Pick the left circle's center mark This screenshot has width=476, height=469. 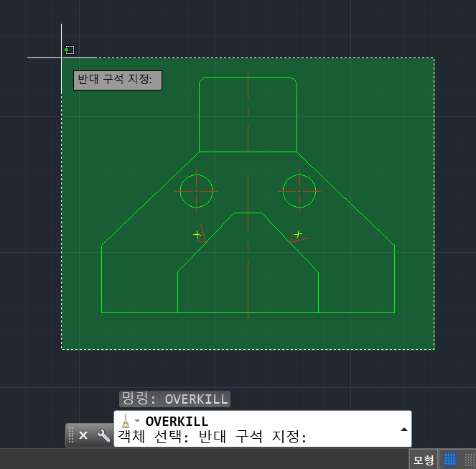pyautogui.click(x=197, y=191)
